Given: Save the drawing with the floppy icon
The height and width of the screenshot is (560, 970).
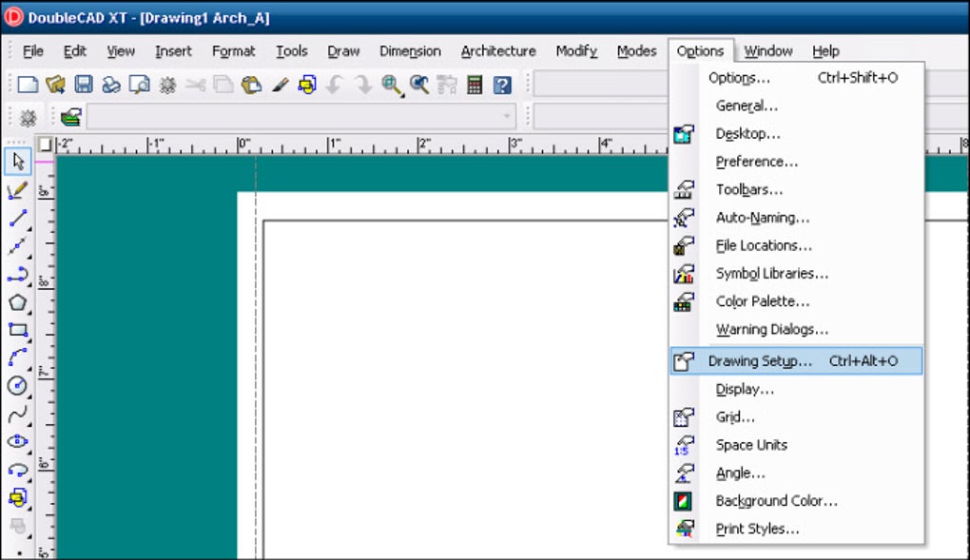Looking at the screenshot, I should [x=84, y=85].
